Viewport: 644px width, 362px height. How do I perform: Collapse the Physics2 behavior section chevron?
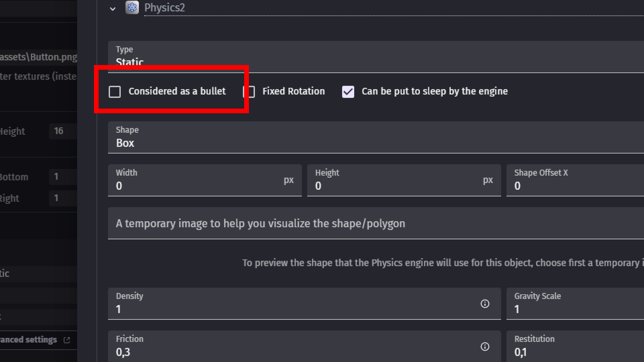tap(113, 9)
